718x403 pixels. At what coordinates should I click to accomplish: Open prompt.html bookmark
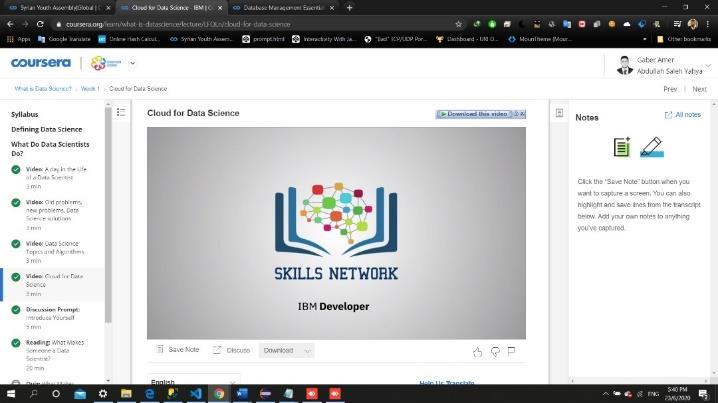pos(263,39)
